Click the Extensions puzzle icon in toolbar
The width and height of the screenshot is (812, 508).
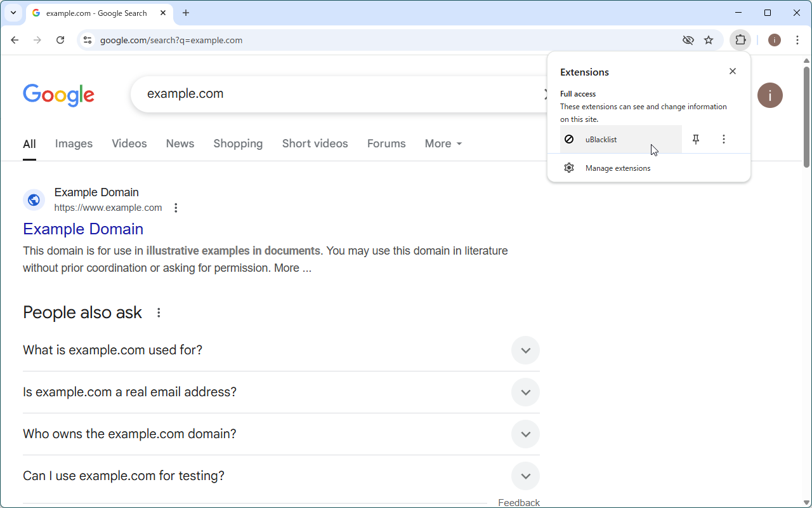click(x=740, y=40)
